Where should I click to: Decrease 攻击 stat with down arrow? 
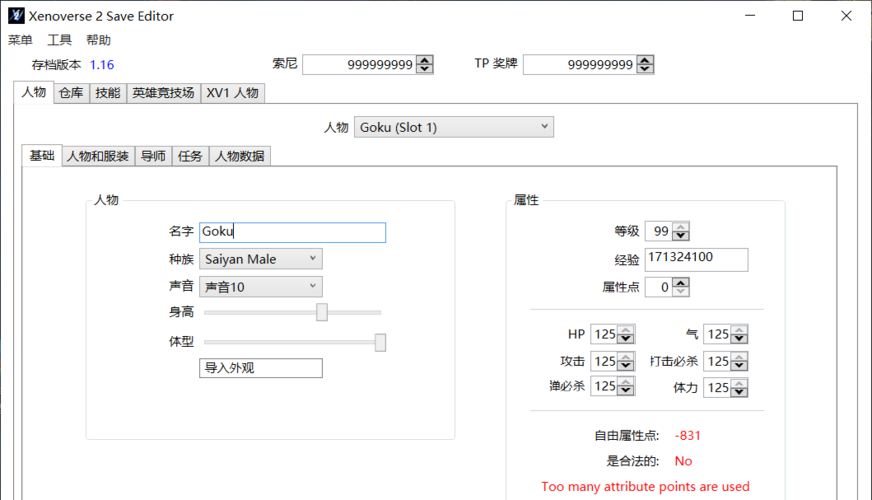pos(626,366)
